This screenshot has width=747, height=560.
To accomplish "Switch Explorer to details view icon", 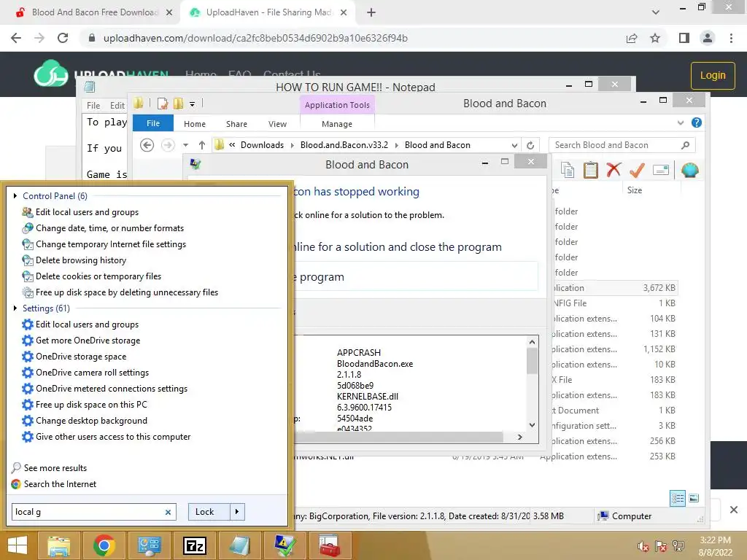I will coord(678,498).
